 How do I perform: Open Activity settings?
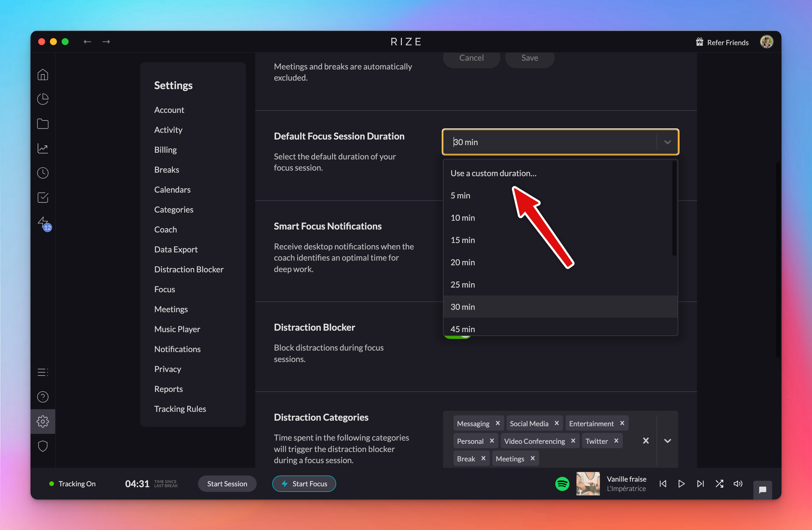[x=168, y=130]
